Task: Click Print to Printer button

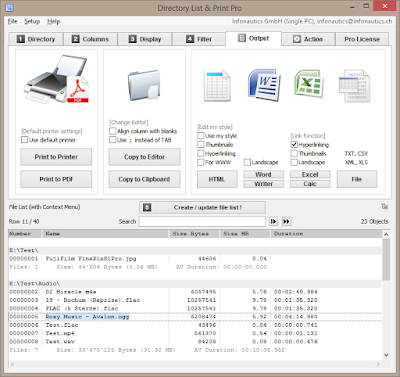Action: [56, 157]
